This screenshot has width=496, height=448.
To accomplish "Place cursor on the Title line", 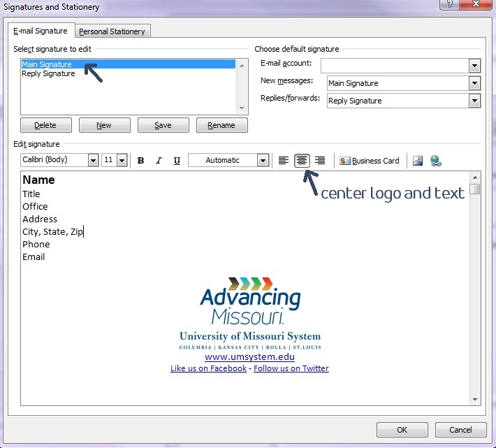I will 31,194.
